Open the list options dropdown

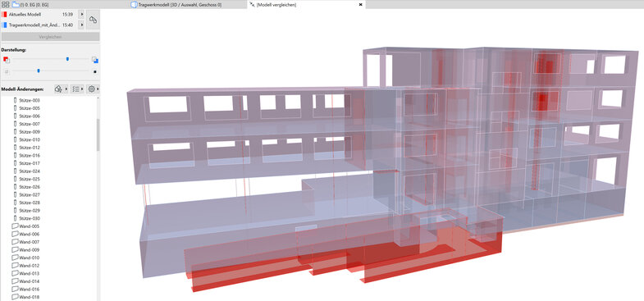(x=77, y=89)
